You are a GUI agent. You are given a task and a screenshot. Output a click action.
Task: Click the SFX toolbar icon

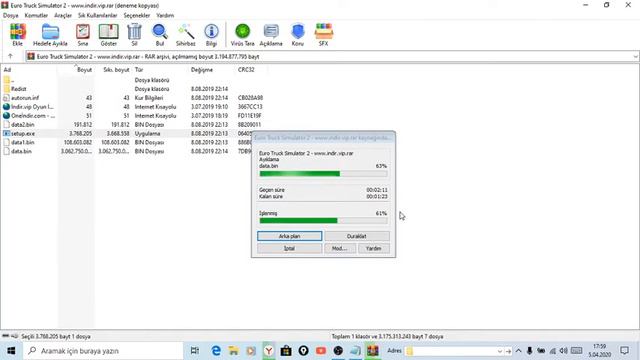point(324,34)
